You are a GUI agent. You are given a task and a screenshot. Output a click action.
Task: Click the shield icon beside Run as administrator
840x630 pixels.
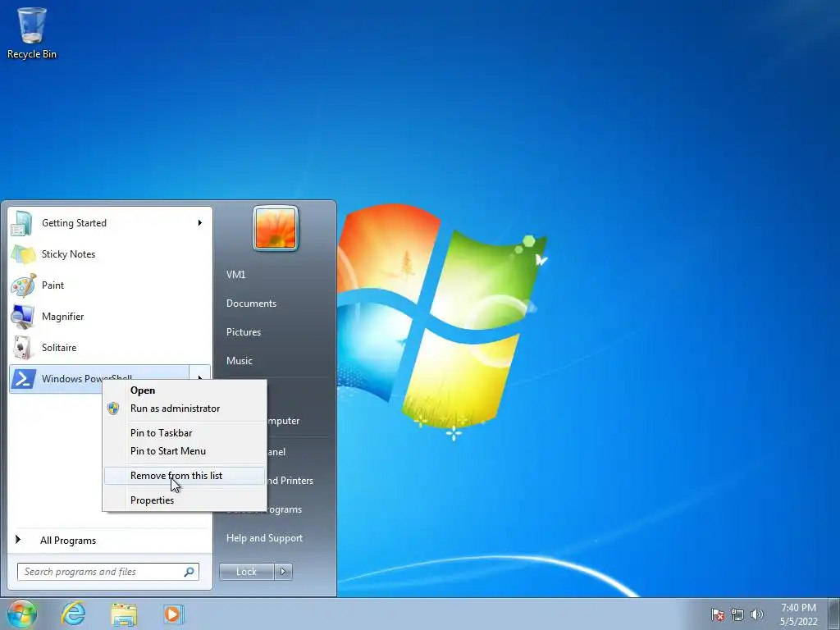point(113,409)
